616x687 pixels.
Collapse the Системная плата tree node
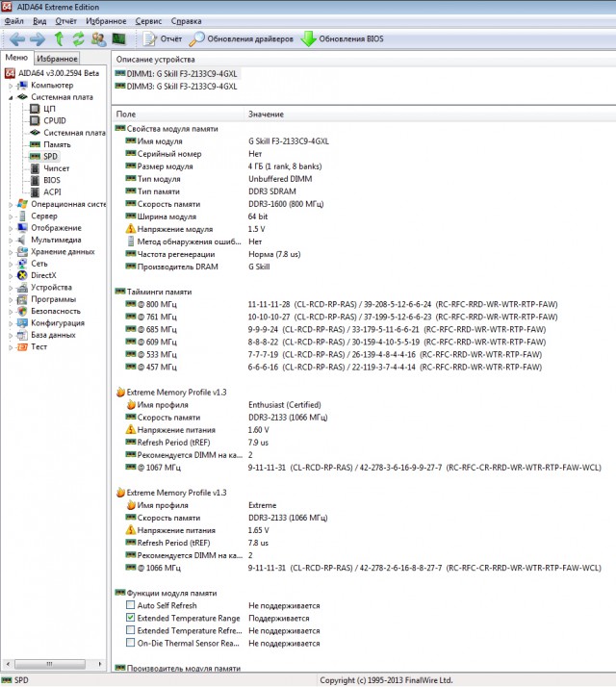11,97
